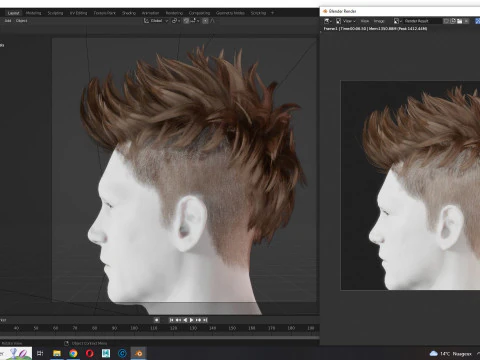Image resolution: width=480 pixels, height=360 pixels.
Task: Toggle fake user shield icon in render window
Action: [446, 21]
